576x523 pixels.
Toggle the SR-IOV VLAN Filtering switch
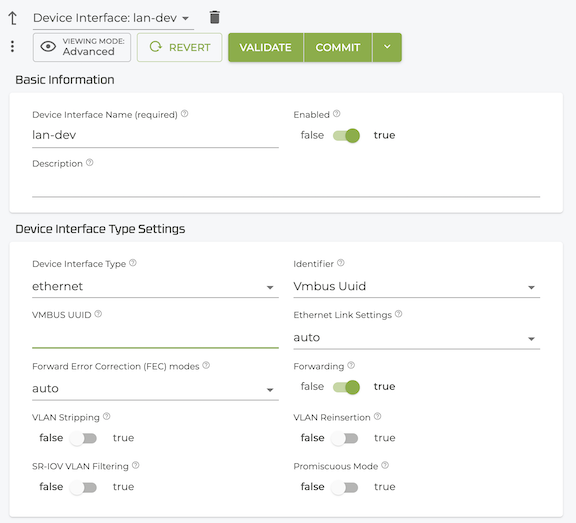83,487
